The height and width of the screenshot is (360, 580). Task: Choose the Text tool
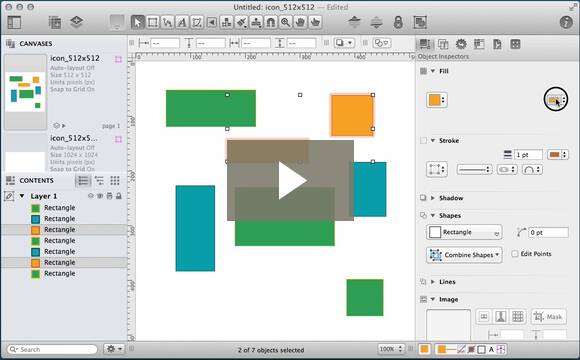(x=182, y=22)
